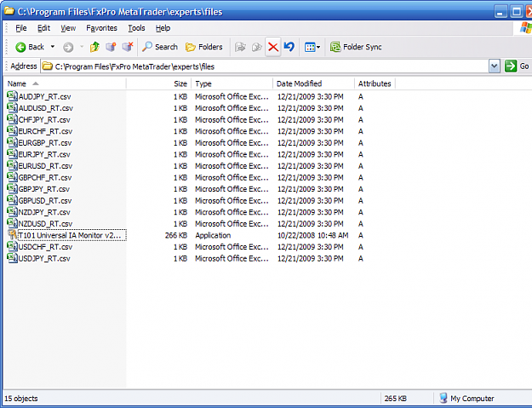532x408 pixels.
Task: Select the GBPCHF_RT.csv file icon
Action: point(12,177)
